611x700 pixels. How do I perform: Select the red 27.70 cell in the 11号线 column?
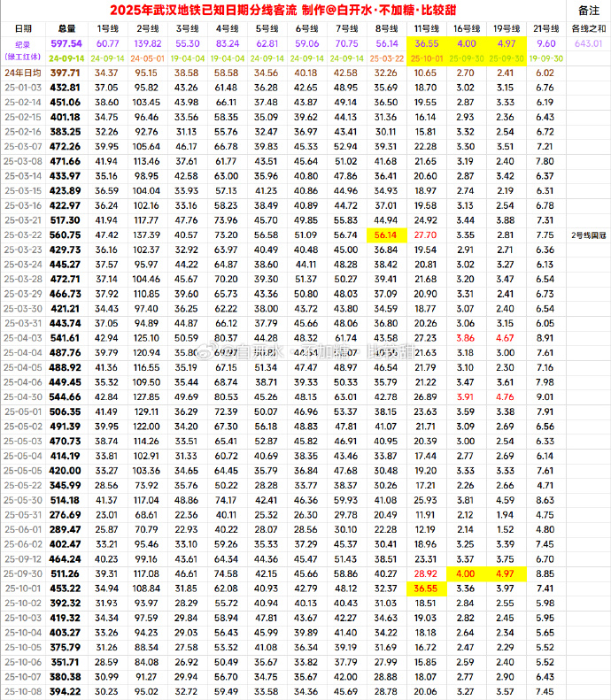pos(426,235)
